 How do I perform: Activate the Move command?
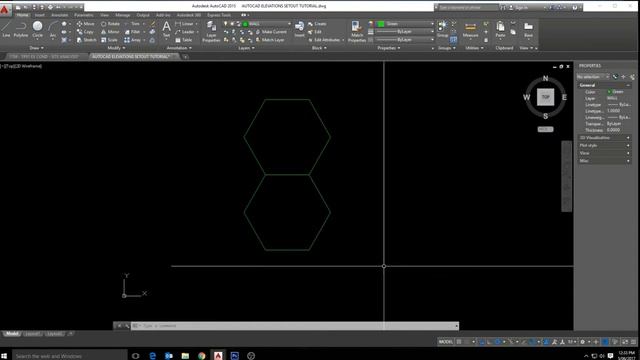click(x=86, y=24)
